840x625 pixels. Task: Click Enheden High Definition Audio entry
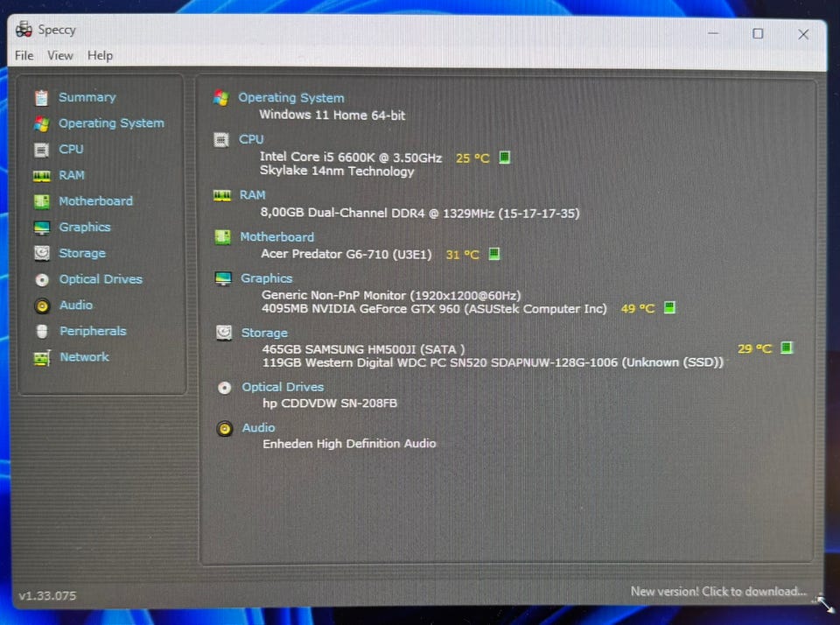tap(349, 444)
